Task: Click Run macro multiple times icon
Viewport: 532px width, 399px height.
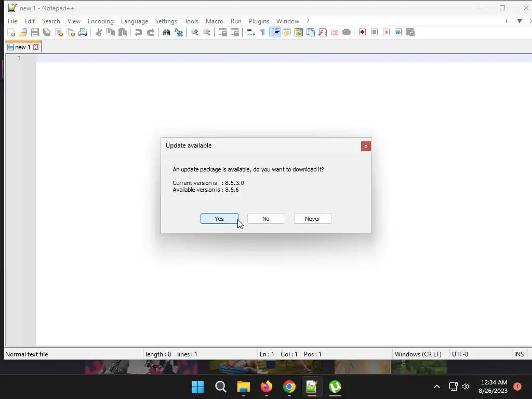Action: 398,32
